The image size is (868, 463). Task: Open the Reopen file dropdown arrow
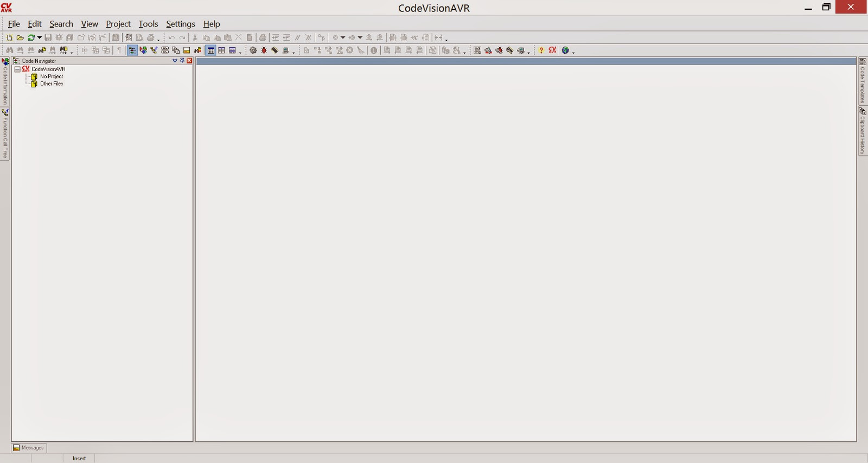tap(40, 37)
